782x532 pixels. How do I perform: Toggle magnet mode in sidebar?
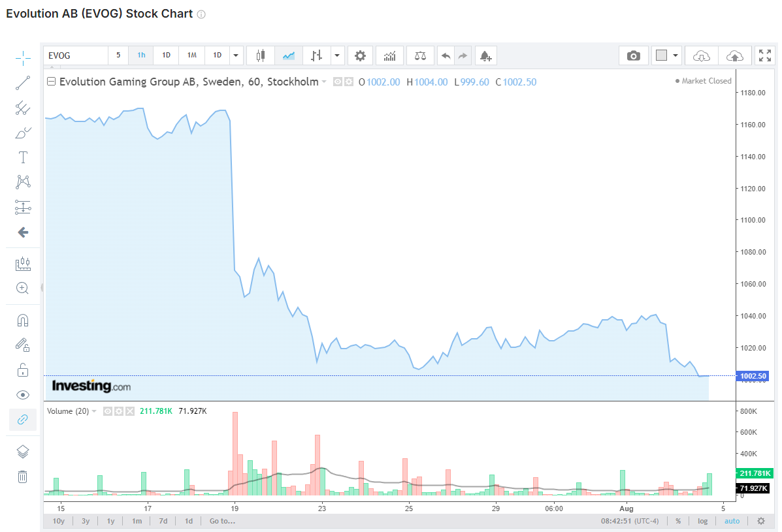(23, 321)
